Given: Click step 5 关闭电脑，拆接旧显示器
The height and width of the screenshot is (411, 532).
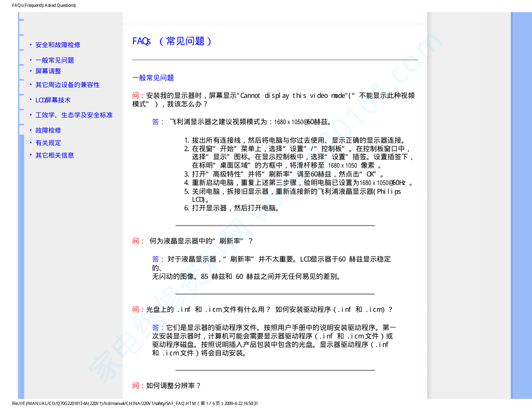Looking at the screenshot, I should point(293,195).
